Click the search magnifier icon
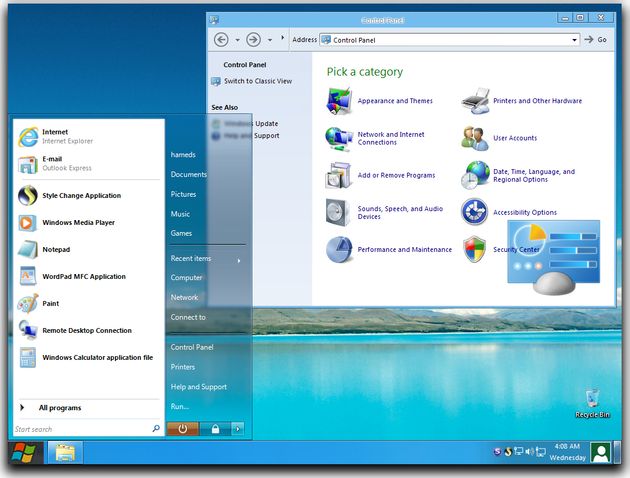The image size is (630, 478). click(156, 429)
